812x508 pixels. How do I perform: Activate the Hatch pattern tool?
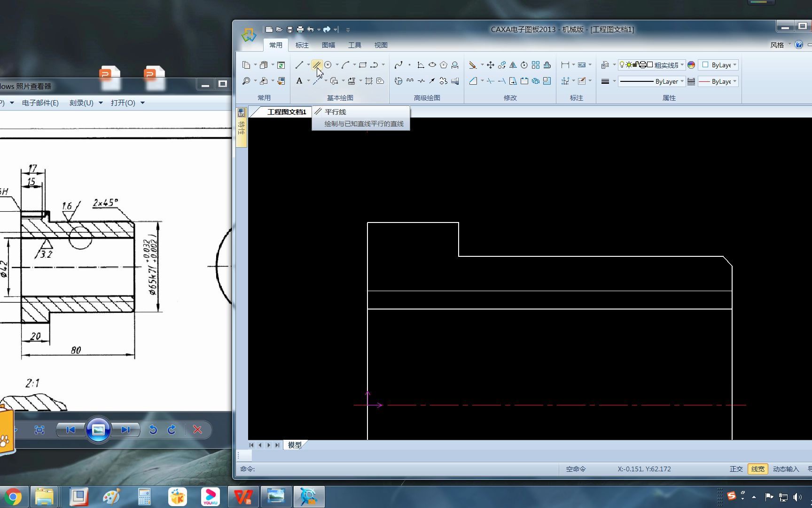[369, 81]
